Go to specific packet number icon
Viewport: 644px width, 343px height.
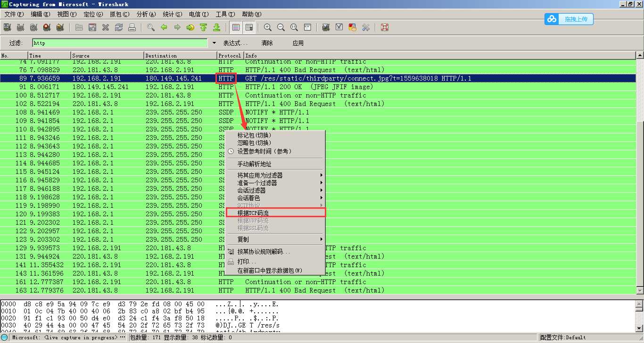pos(190,27)
